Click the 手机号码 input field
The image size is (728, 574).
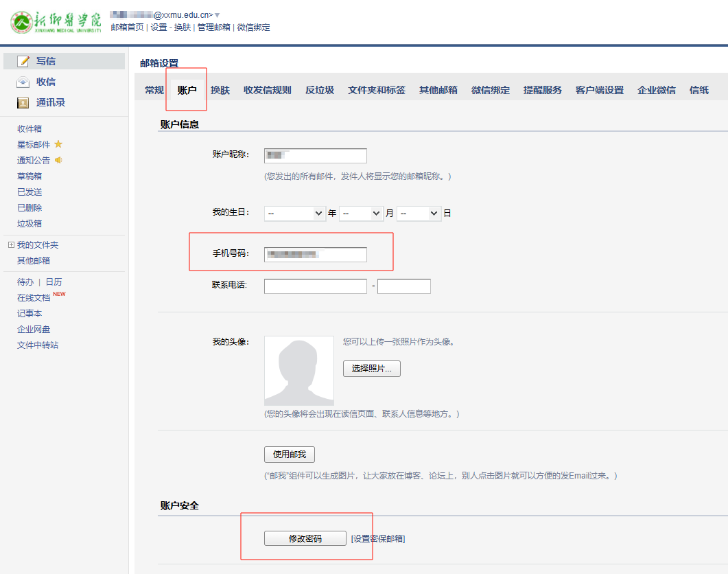315,255
